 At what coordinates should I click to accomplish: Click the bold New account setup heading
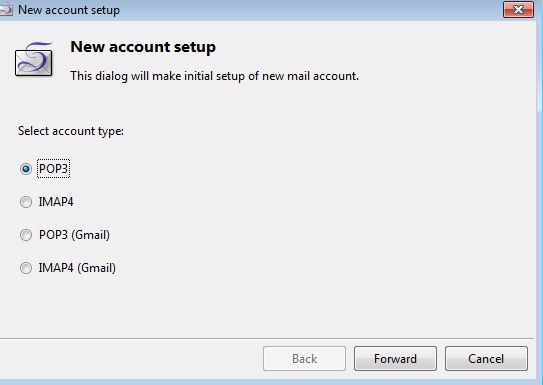143,47
